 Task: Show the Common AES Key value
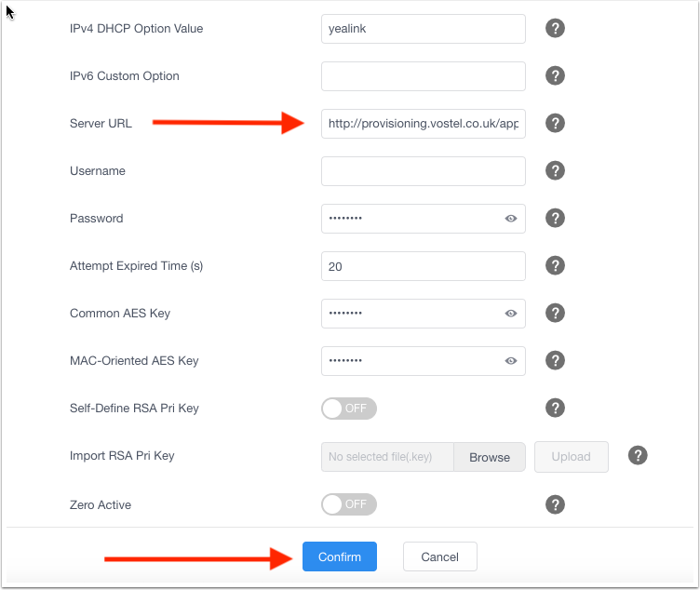pyautogui.click(x=511, y=314)
